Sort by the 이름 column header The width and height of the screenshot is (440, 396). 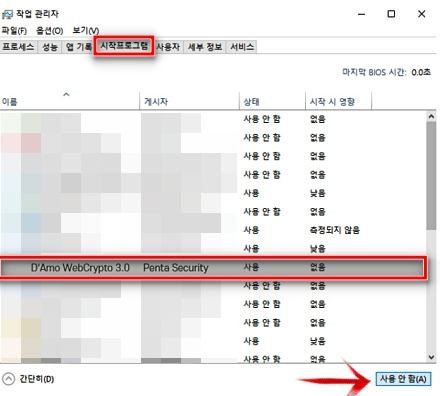[69, 101]
